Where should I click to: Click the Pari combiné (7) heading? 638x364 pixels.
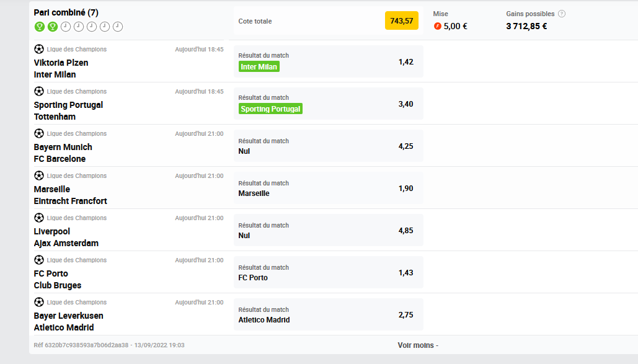pyautogui.click(x=66, y=12)
